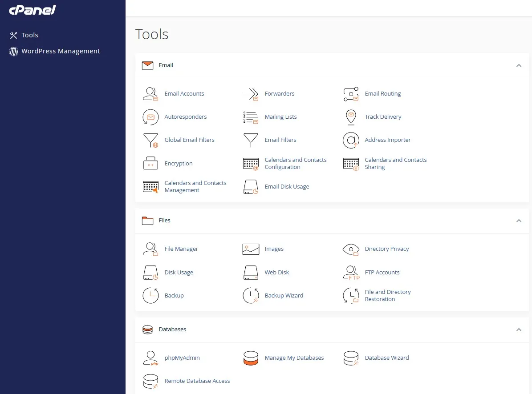Open the Email Filters link
Image resolution: width=532 pixels, height=394 pixels.
pos(280,140)
